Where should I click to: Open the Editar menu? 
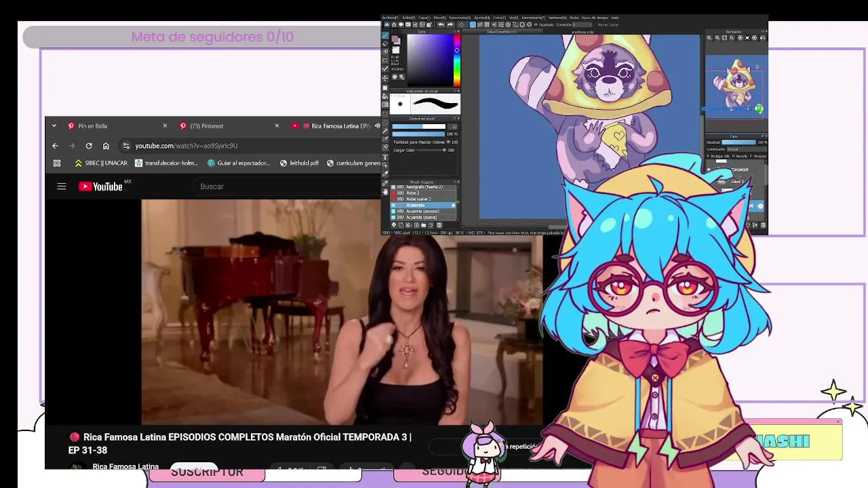(x=409, y=18)
